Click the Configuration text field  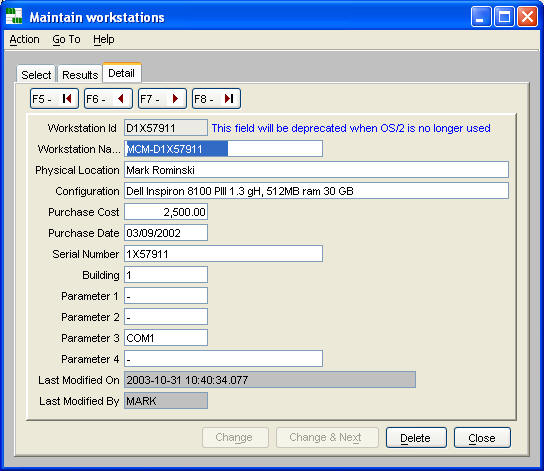[316, 191]
